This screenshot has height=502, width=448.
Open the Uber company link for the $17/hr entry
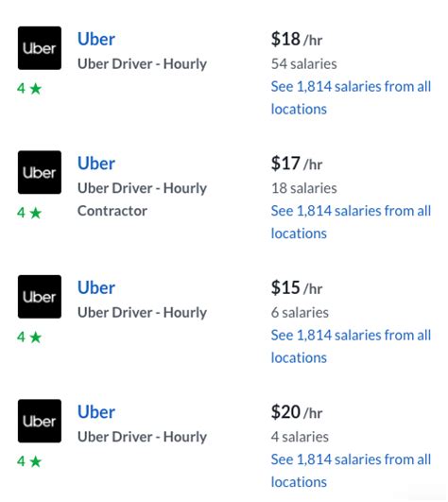pos(96,164)
